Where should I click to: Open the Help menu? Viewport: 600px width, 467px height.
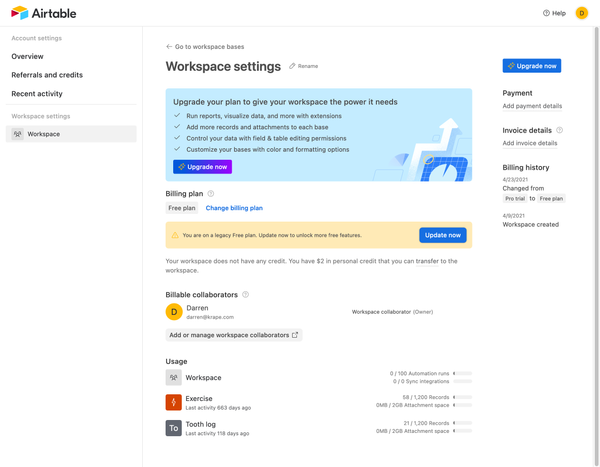(554, 13)
